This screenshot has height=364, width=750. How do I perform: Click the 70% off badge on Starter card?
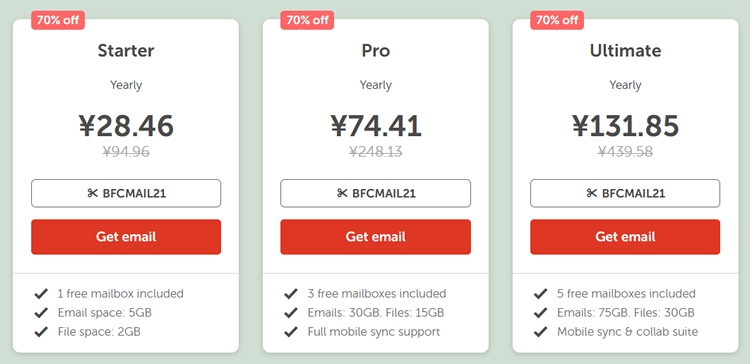pyautogui.click(x=58, y=20)
